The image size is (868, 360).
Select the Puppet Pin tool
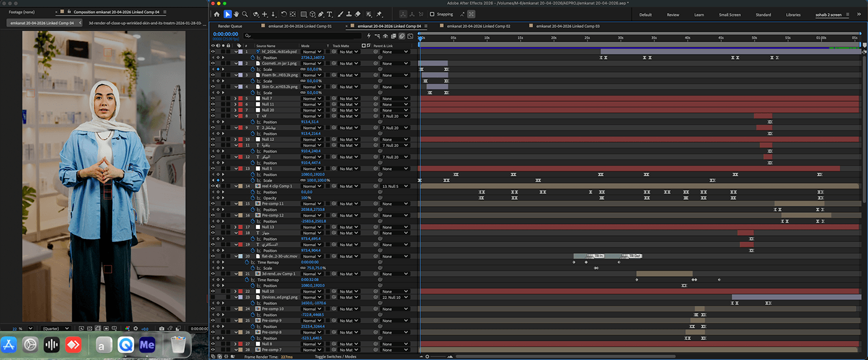click(379, 14)
